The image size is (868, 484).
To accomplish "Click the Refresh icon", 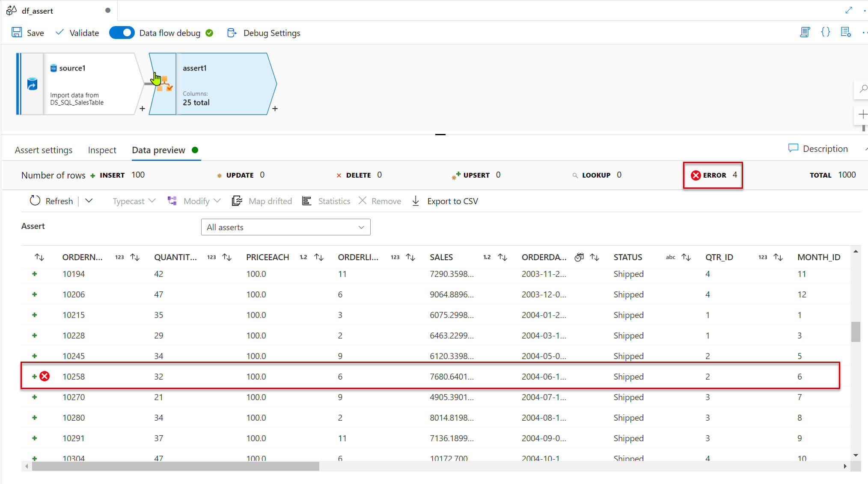I will tap(35, 201).
